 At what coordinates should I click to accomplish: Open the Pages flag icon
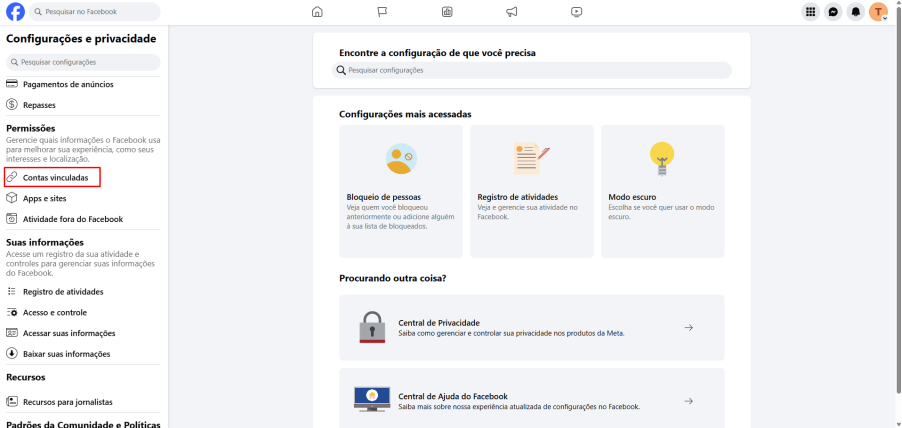click(382, 12)
